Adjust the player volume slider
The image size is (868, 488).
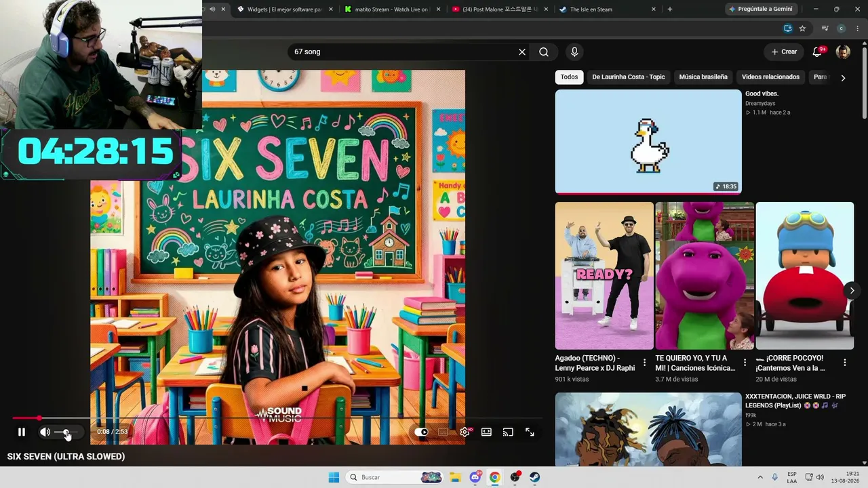coord(66,432)
